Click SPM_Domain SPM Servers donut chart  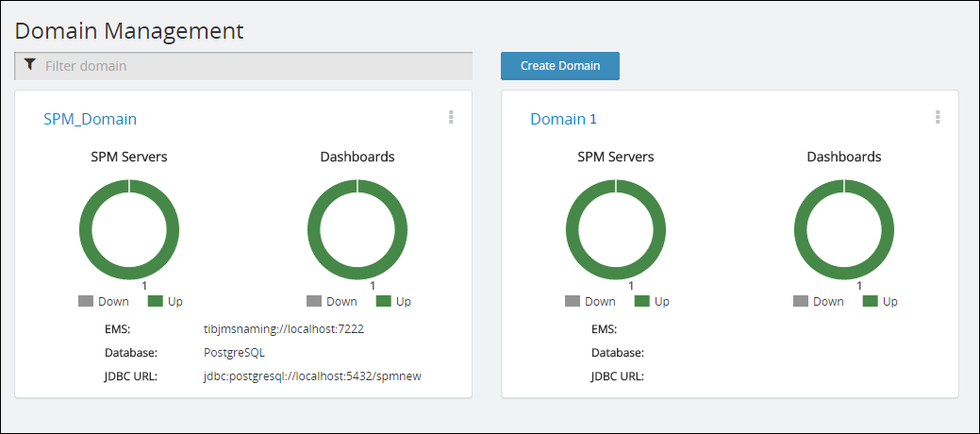point(129,229)
